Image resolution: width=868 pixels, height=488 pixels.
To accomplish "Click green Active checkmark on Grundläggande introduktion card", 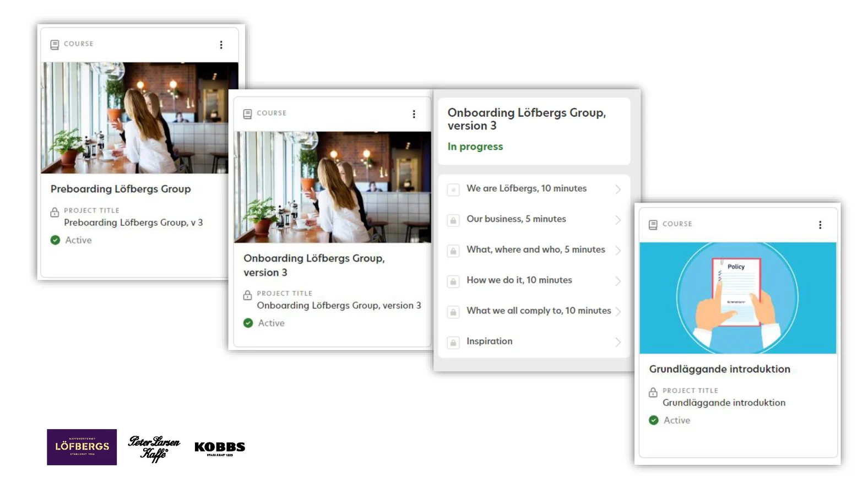I will pyautogui.click(x=653, y=420).
